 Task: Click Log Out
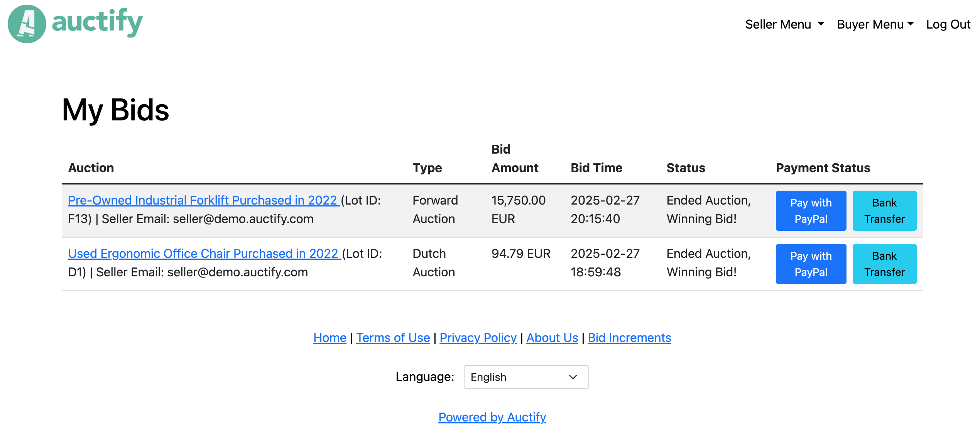tap(949, 24)
